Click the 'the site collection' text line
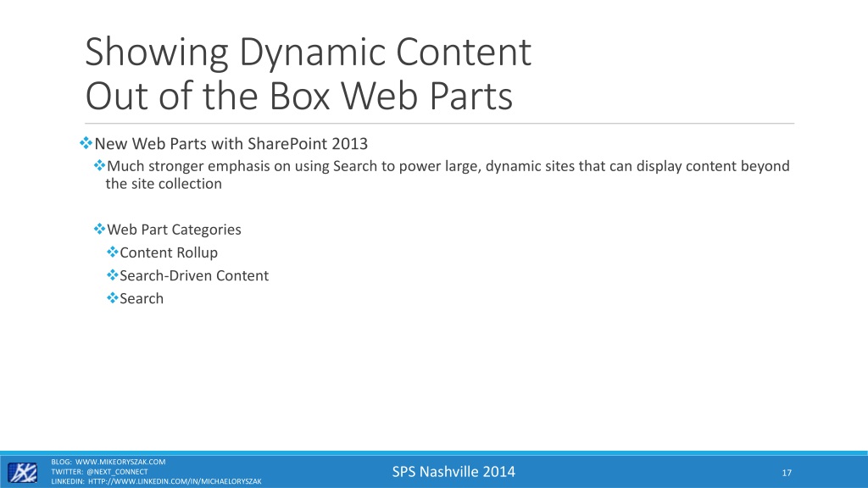This screenshot has width=868, height=488. [164, 184]
